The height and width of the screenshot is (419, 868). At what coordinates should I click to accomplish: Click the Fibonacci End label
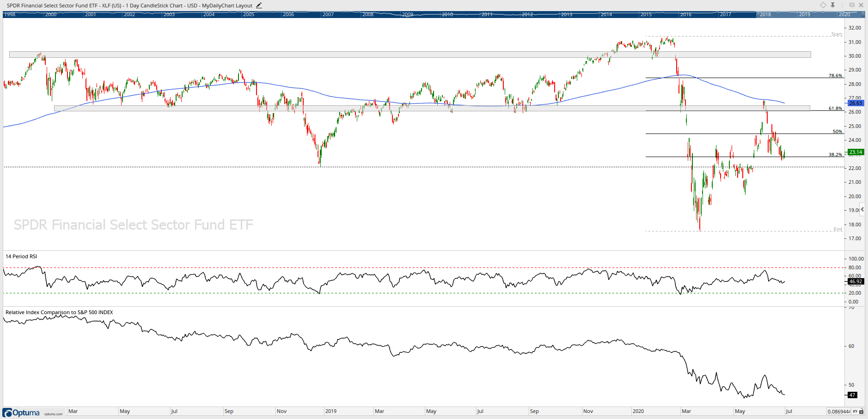(838, 229)
